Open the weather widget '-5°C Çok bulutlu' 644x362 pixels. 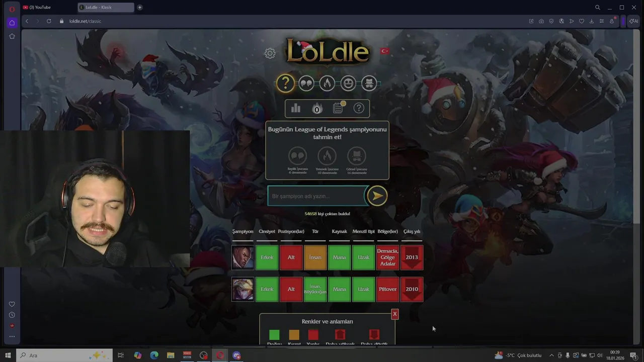click(518, 355)
